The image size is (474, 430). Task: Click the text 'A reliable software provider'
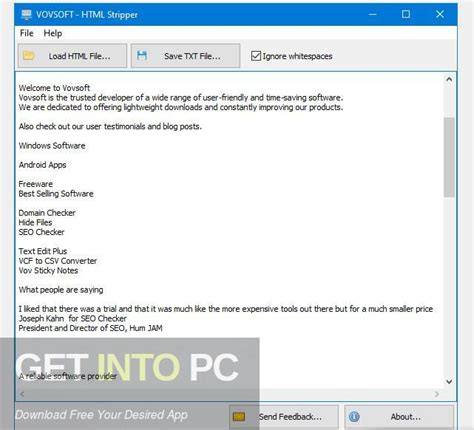[x=68, y=376]
